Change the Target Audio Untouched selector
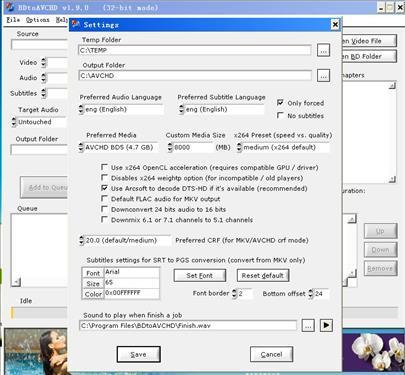This screenshot has height=375, width=405. (14, 122)
